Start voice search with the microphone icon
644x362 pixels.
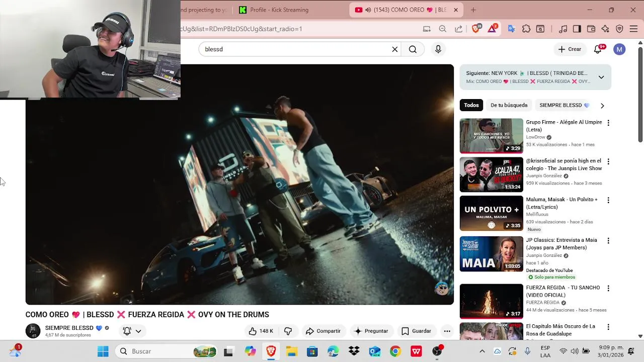click(x=438, y=49)
